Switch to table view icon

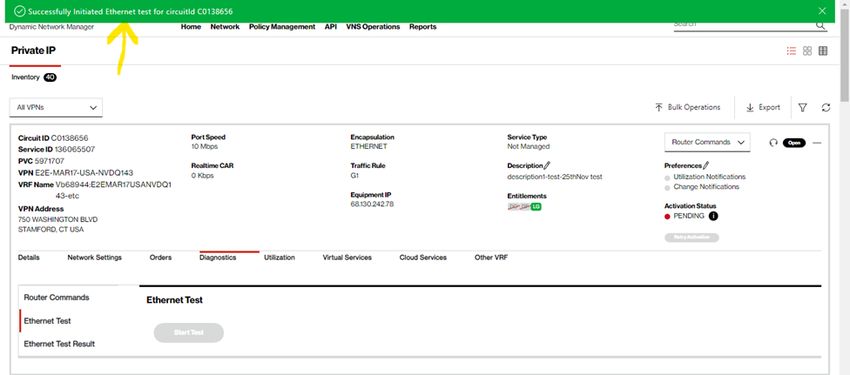coord(823,51)
